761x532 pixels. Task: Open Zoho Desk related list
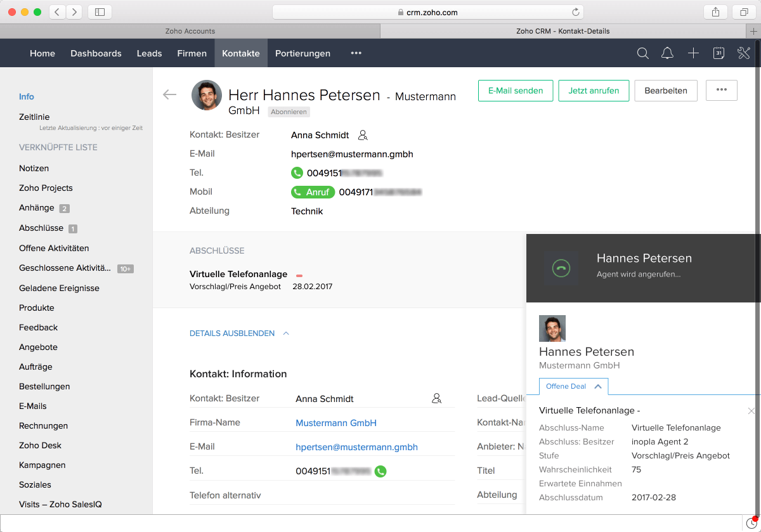[40, 445]
